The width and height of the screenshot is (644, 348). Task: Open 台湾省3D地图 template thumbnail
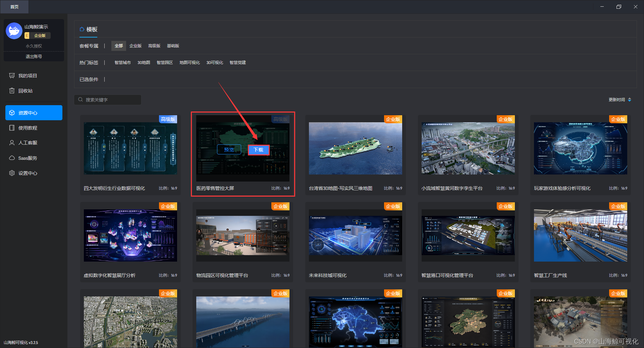coord(356,148)
